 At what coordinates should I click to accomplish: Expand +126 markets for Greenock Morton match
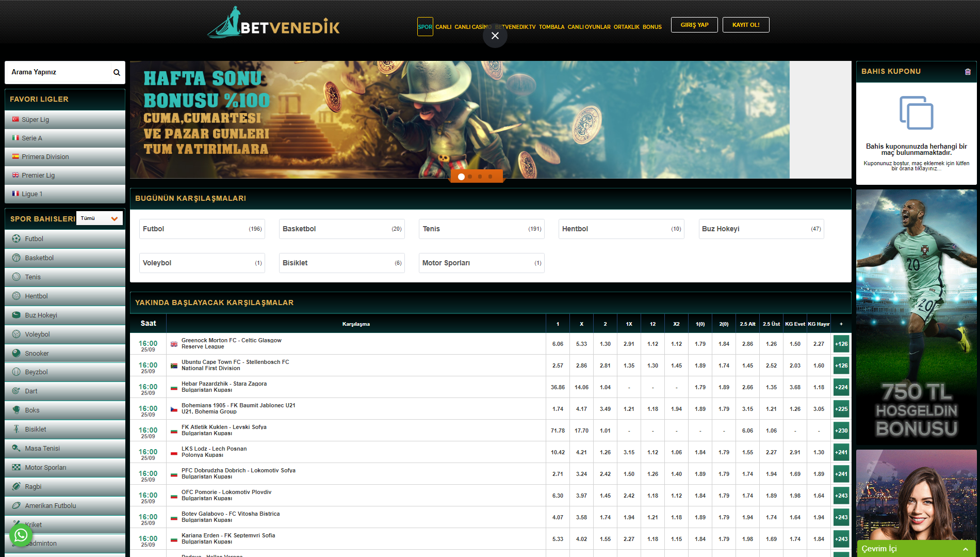click(x=841, y=344)
